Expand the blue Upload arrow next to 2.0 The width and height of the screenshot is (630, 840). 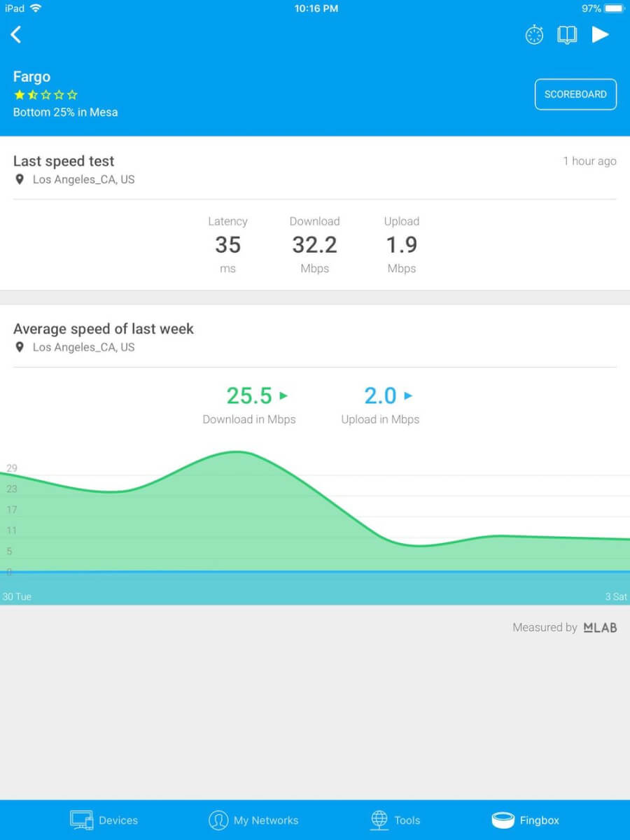pyautogui.click(x=408, y=395)
